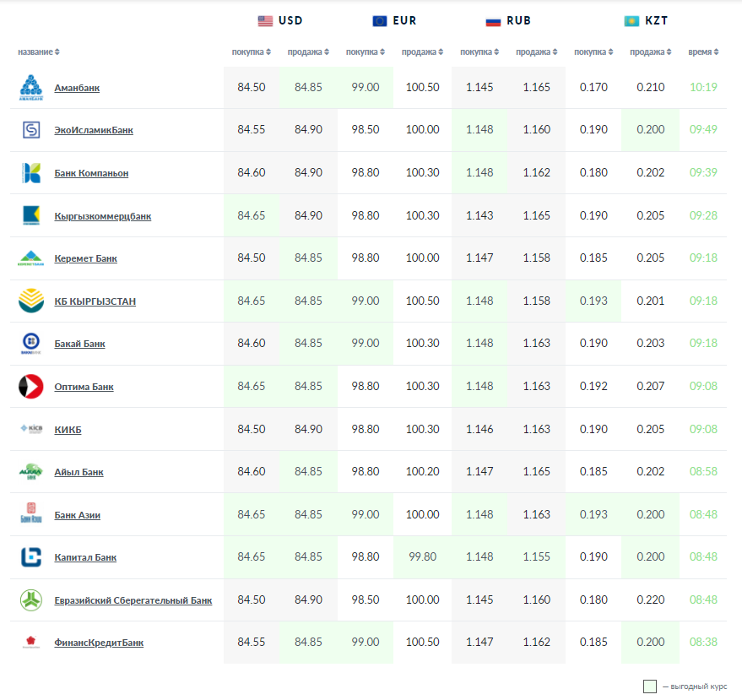
Task: Click the Аманбанк logo icon
Action: [31, 88]
